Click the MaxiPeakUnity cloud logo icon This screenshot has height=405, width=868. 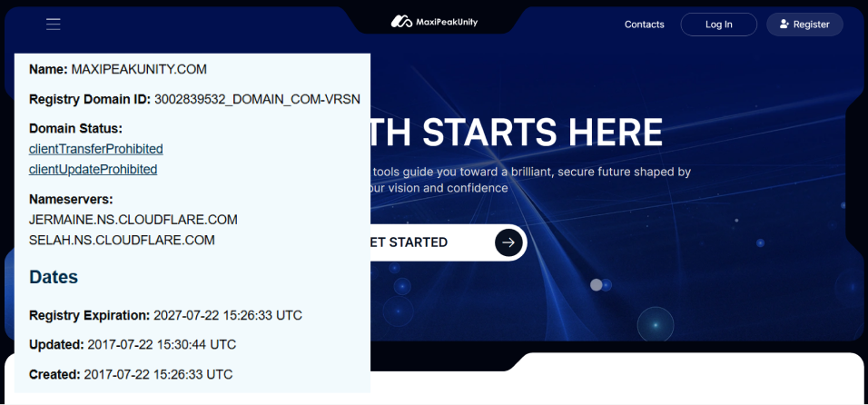401,22
